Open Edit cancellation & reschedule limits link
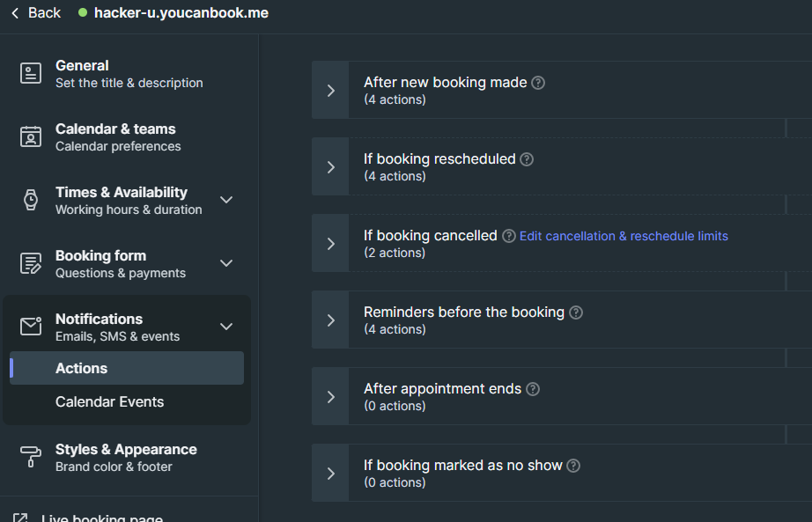The height and width of the screenshot is (522, 812). pyautogui.click(x=624, y=236)
